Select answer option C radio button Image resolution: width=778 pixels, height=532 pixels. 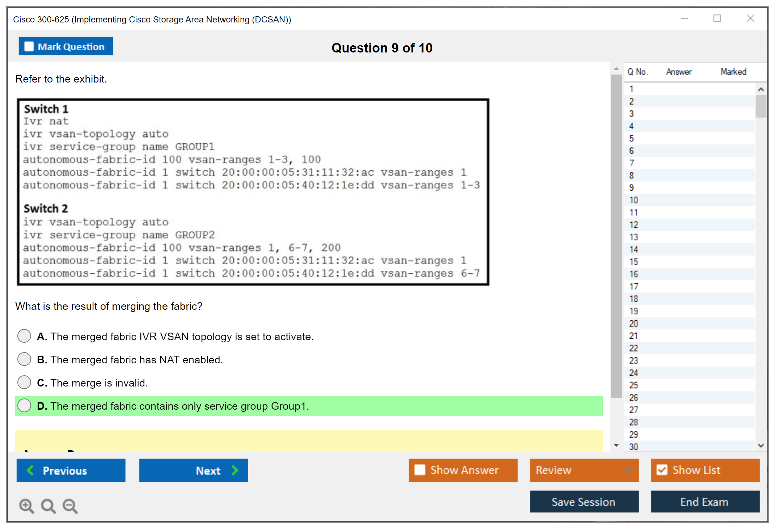24,382
